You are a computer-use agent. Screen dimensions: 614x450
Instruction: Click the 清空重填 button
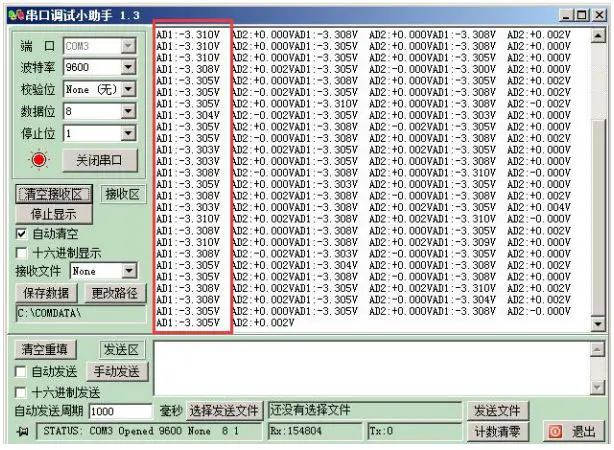pos(45,349)
